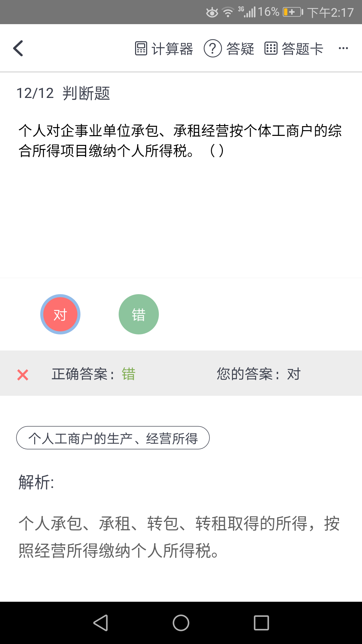This screenshot has width=362, height=644.
Task: Select the green 错 answer option
Action: point(138,314)
